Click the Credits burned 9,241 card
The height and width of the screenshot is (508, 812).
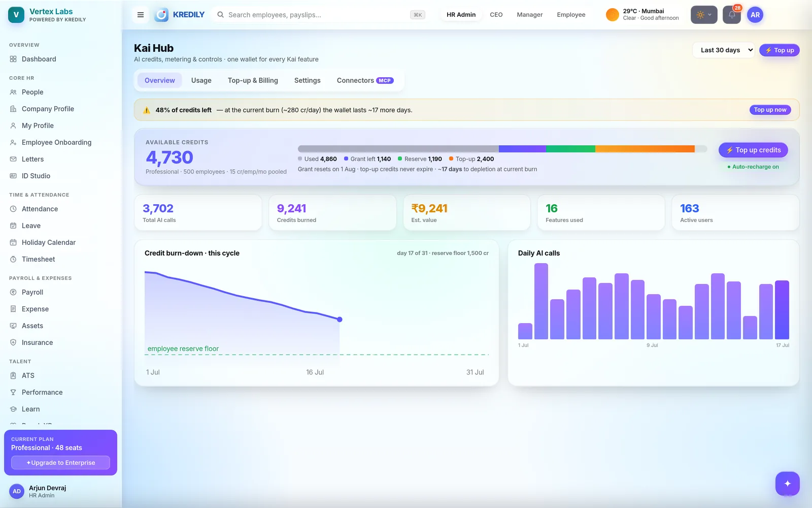pos(332,213)
